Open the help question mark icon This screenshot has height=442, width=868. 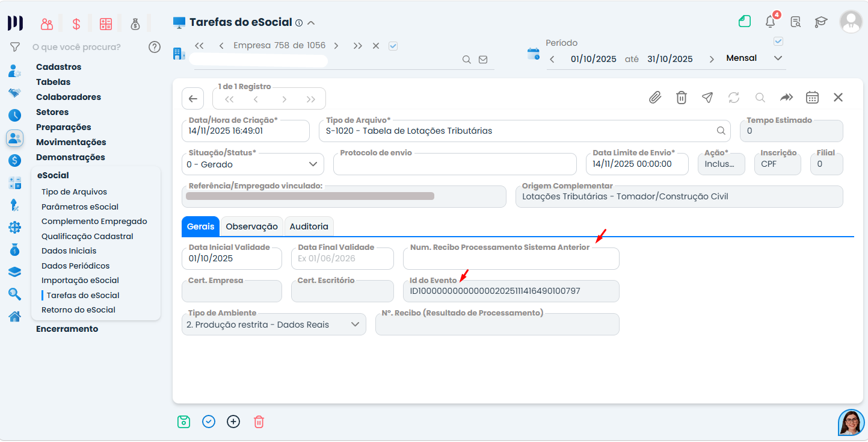point(155,46)
